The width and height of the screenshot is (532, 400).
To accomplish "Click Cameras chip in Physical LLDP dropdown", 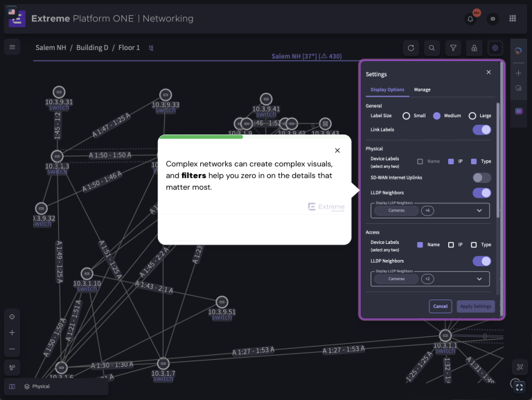I will (396, 211).
